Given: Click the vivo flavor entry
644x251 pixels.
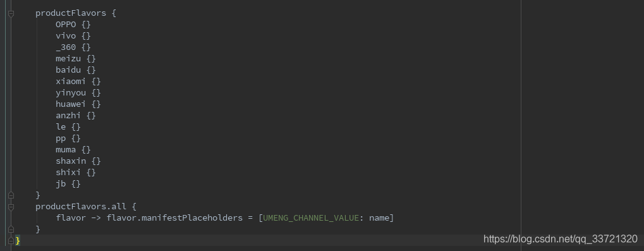Looking at the screenshot, I should tap(73, 36).
